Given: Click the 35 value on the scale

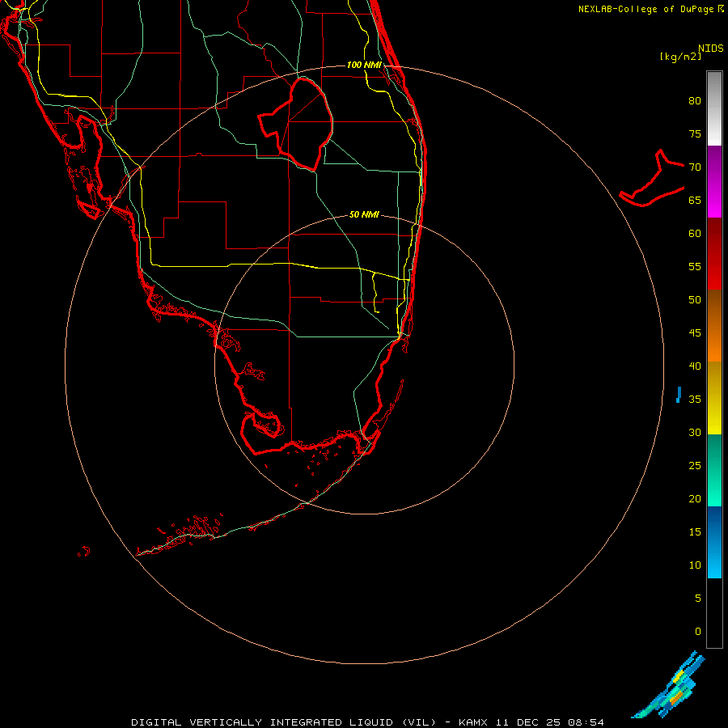Looking at the screenshot, I should [695, 400].
